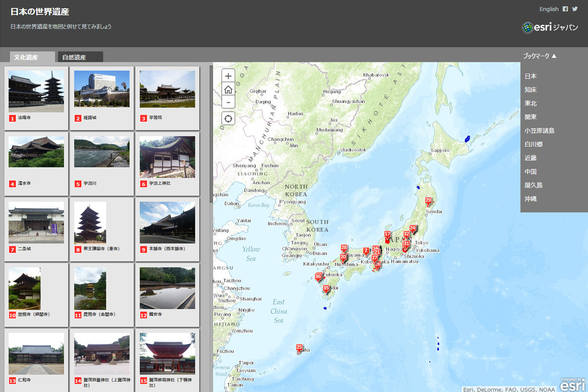588x392 pixels.
Task: Activate the find my location icon
Action: [228, 118]
